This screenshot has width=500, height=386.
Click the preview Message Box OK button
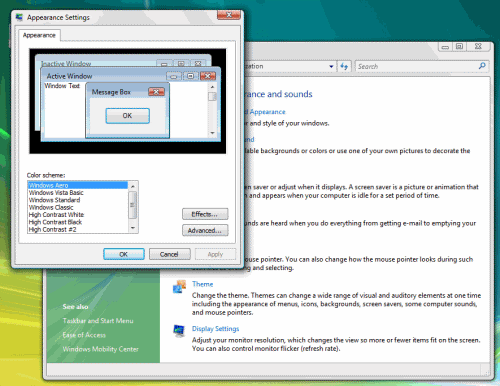(127, 116)
